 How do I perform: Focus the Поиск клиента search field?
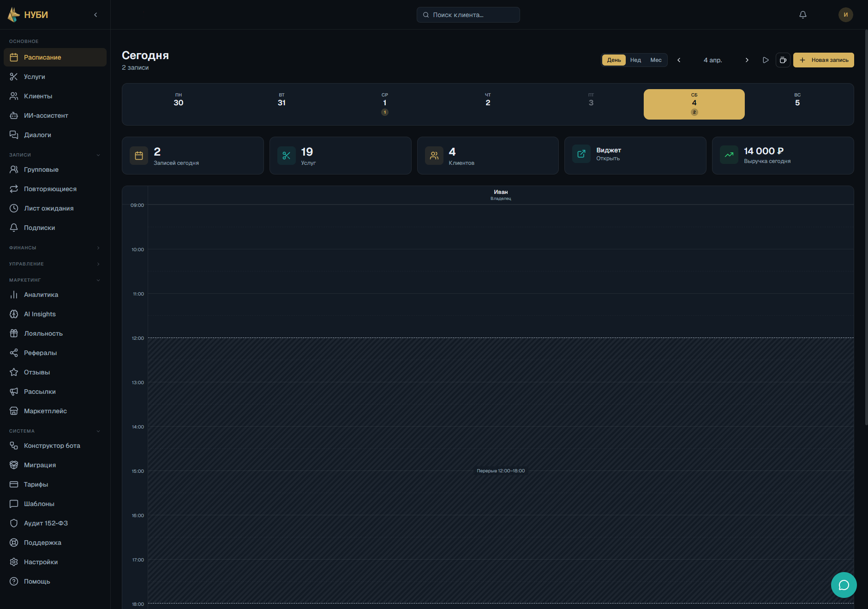[468, 15]
